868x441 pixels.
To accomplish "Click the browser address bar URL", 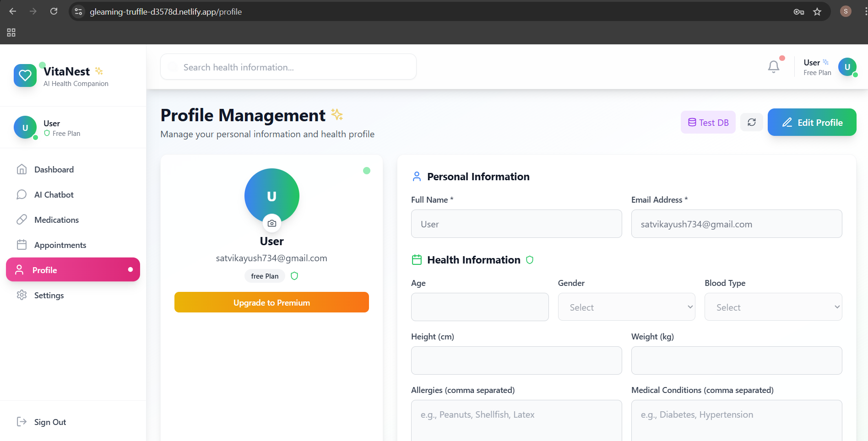I will pyautogui.click(x=166, y=11).
